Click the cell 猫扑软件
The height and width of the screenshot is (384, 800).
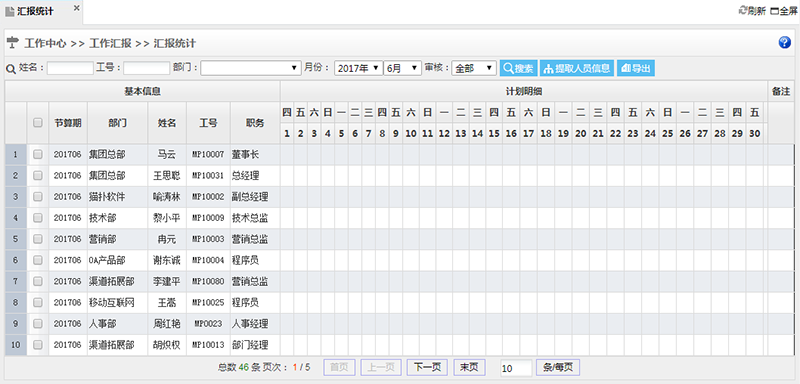(117, 196)
